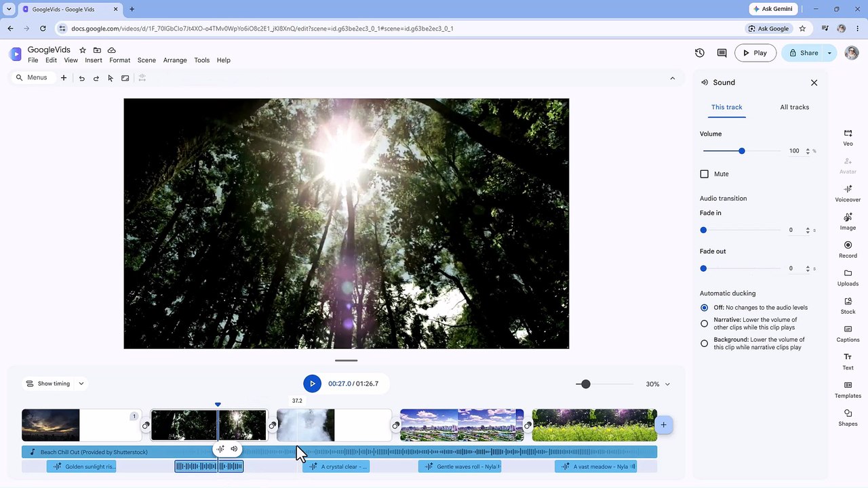Open the Voiceover sidebar tool

pos(848,194)
